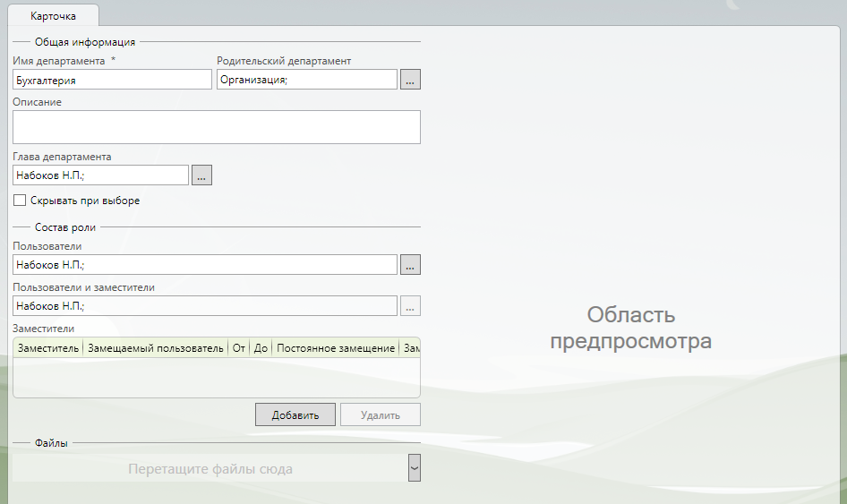Click the Замещаемый пользователь column header
The image size is (847, 504).
[x=156, y=347]
